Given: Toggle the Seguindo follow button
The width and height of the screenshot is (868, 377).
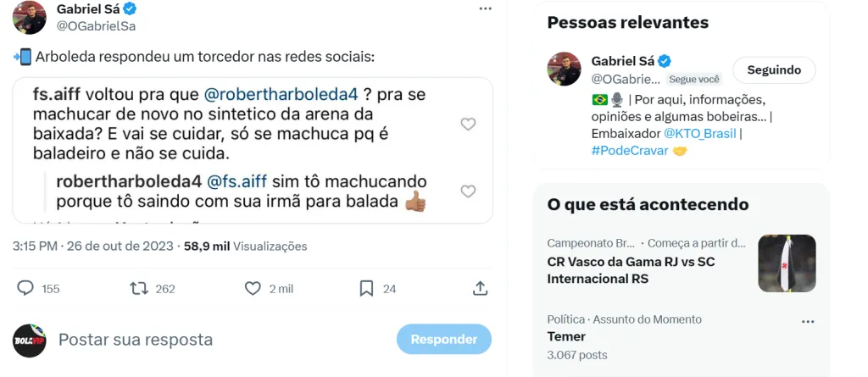Looking at the screenshot, I should [773, 70].
